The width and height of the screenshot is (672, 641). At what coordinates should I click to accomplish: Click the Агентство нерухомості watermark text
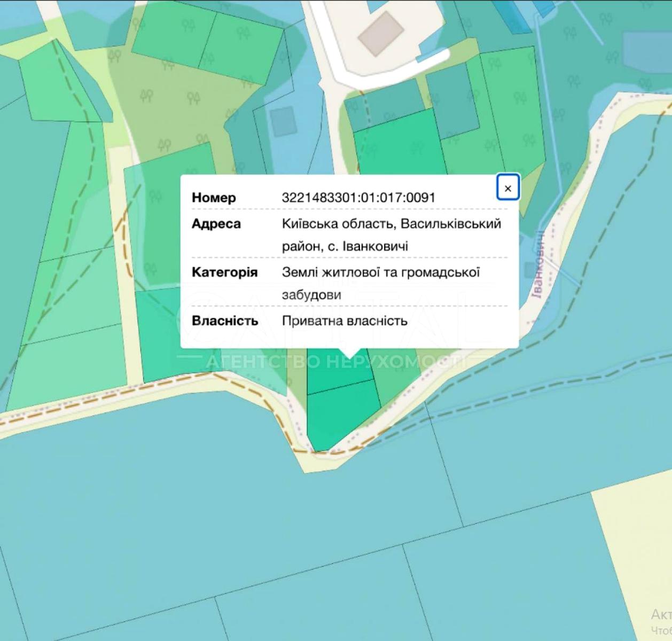coord(334,362)
